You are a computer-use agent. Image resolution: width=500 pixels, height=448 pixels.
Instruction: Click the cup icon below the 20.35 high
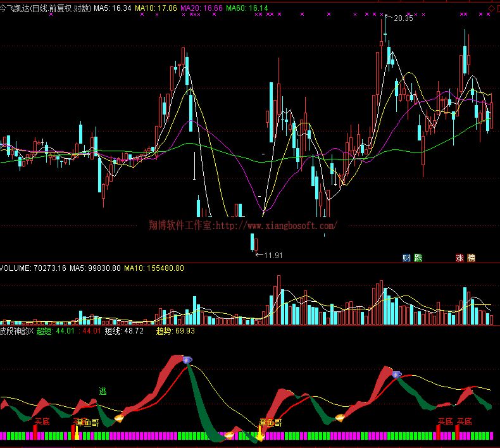[x=397, y=375]
